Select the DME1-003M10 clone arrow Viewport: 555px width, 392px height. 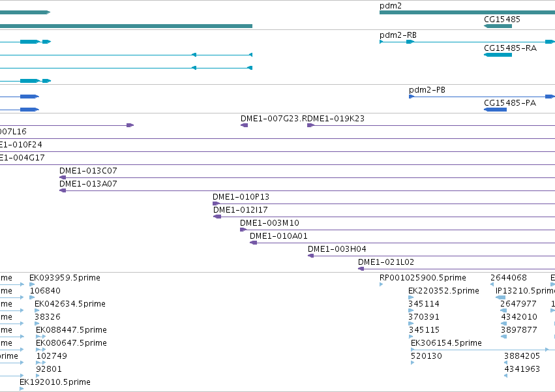[243, 230]
